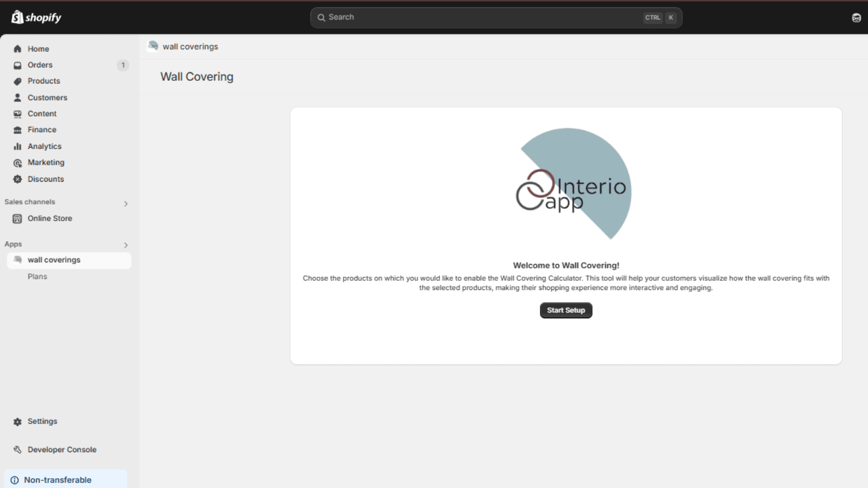The height and width of the screenshot is (488, 868).
Task: Click the Settings gear icon
Action: coord(17,422)
